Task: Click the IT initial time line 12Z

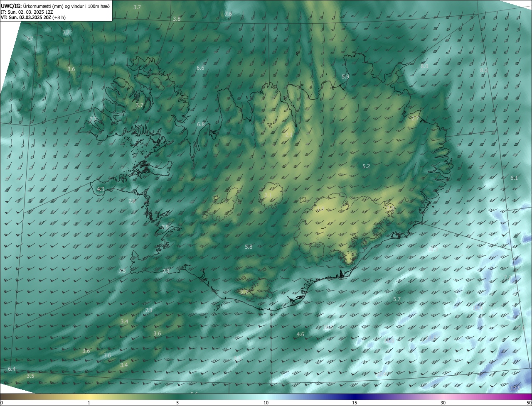Action: [x=27, y=12]
